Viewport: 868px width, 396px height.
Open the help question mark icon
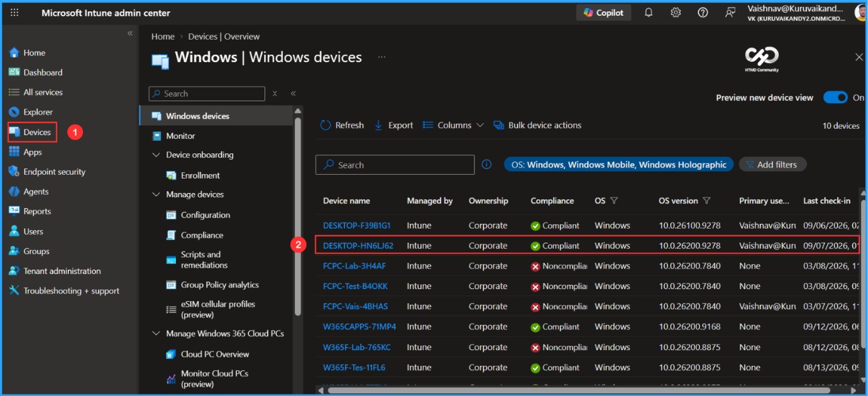(x=703, y=13)
